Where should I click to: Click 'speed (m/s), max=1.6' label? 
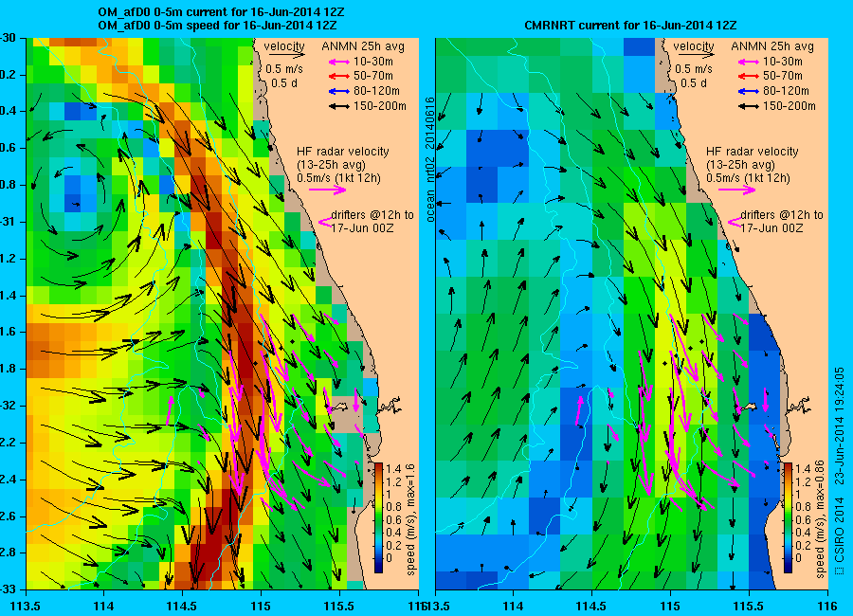(410, 519)
